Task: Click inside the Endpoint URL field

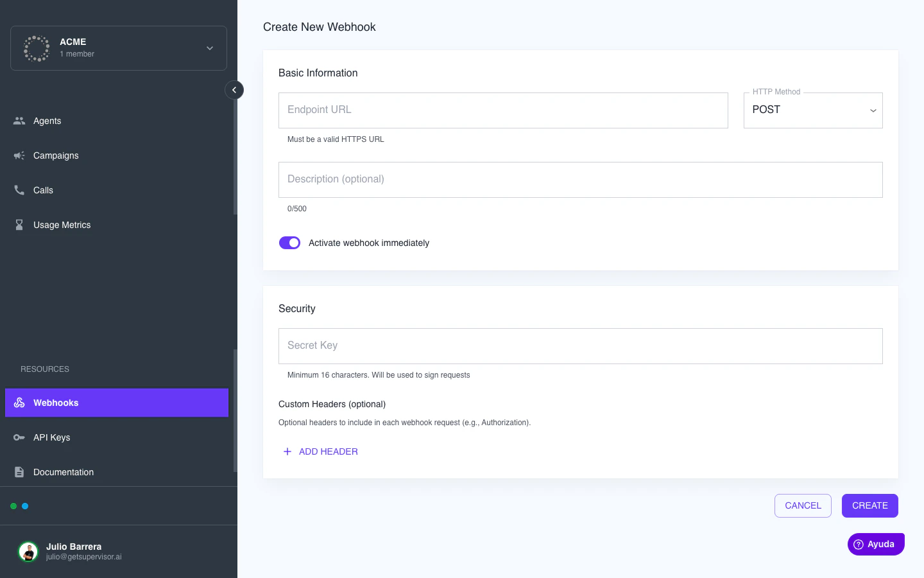Action: tap(503, 110)
